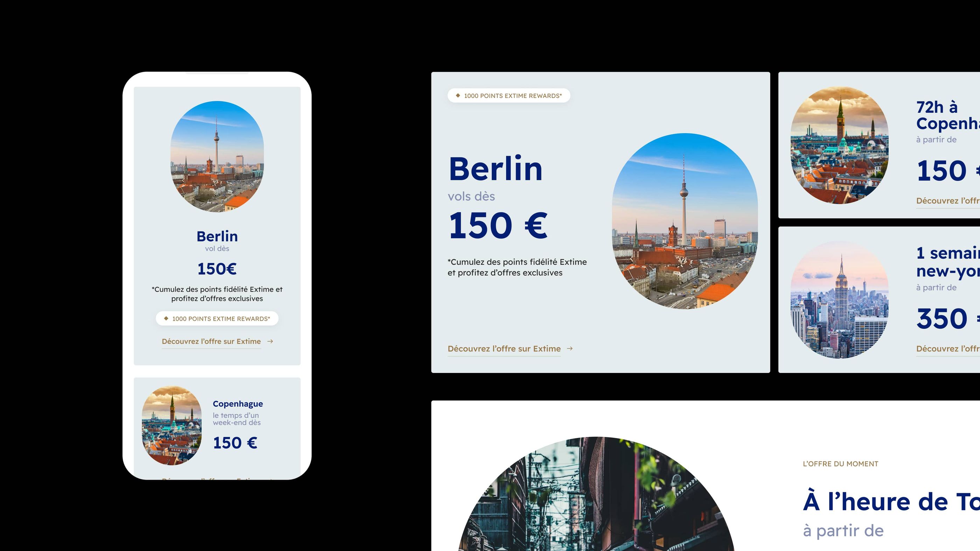Screen dimensions: 980x551
Task: Click the "L'OFFRE DU MOMENT" label
Action: [840, 464]
